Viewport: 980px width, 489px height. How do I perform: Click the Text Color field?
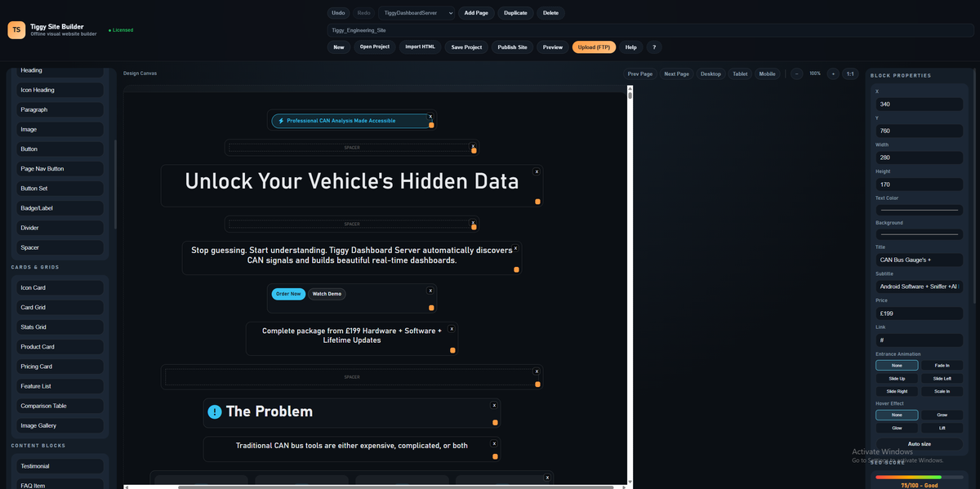point(920,210)
